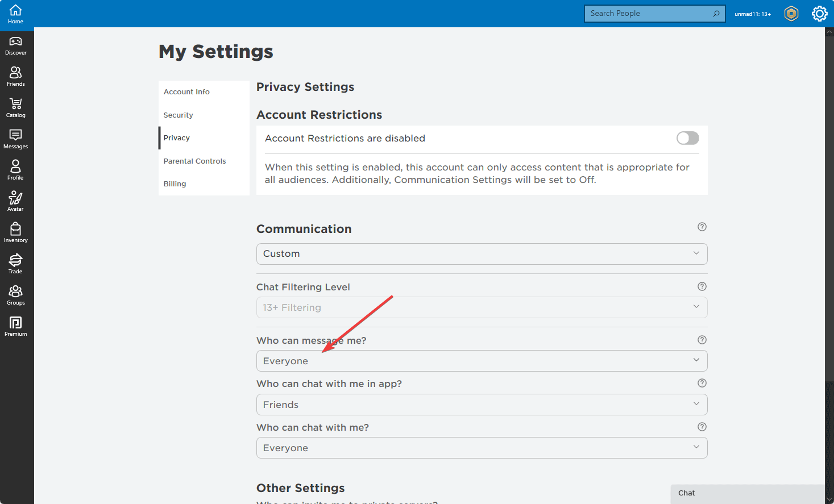The height and width of the screenshot is (504, 834).
Task: Open the Chat panel bar
Action: (747, 493)
